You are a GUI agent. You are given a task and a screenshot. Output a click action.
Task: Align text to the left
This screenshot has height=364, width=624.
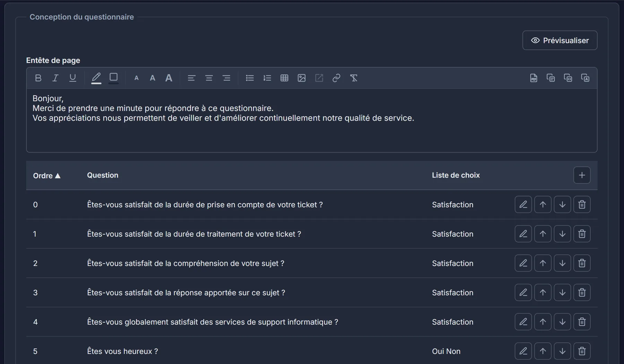(191, 78)
